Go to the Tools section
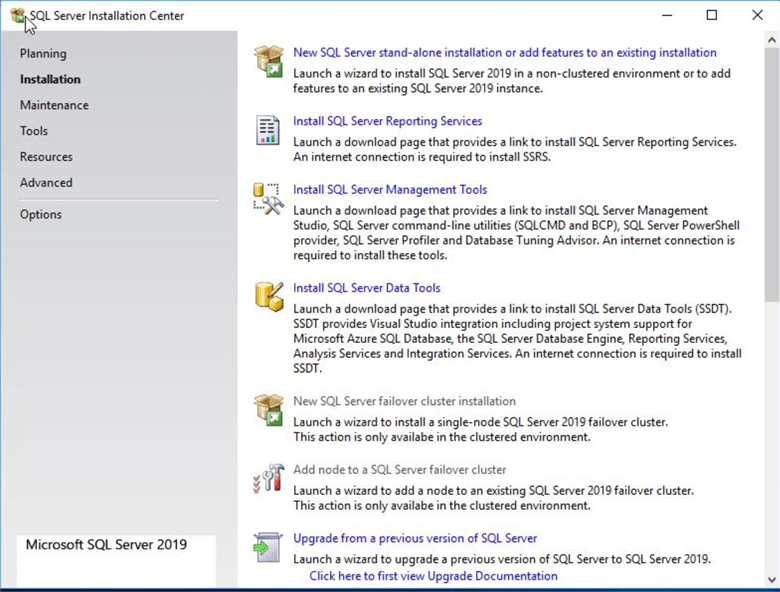 [x=34, y=131]
